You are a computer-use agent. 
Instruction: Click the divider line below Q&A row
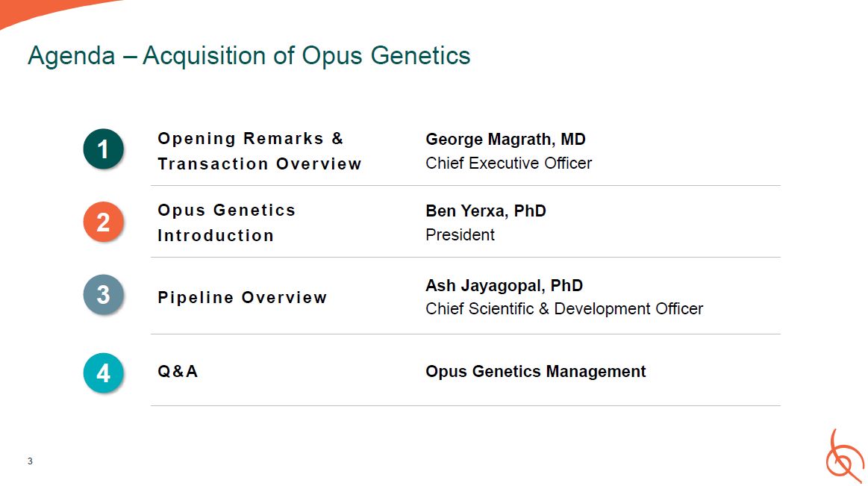coord(465,405)
